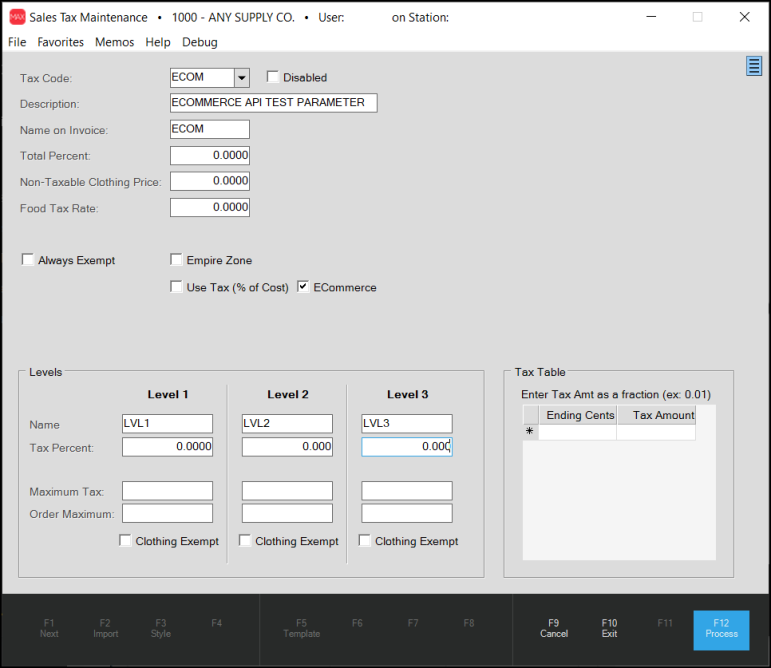Toggle Use Tax (% of Cost) checkbox
771x668 pixels.
[x=176, y=286]
